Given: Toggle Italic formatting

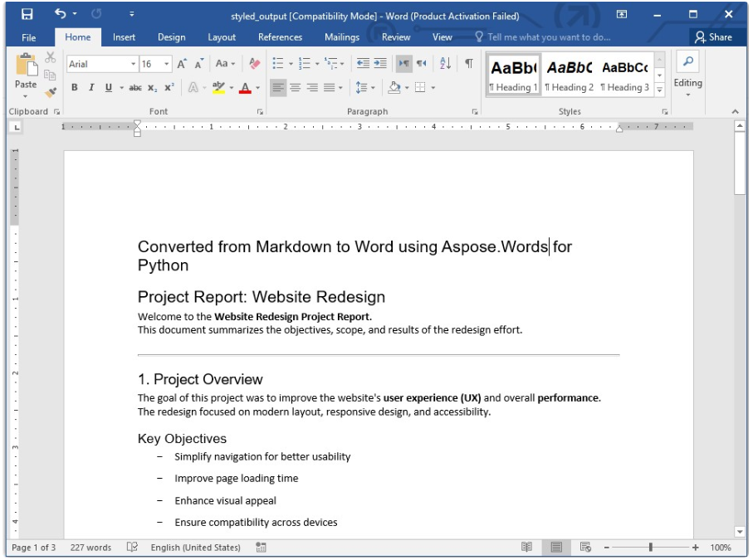Looking at the screenshot, I should pyautogui.click(x=91, y=88).
